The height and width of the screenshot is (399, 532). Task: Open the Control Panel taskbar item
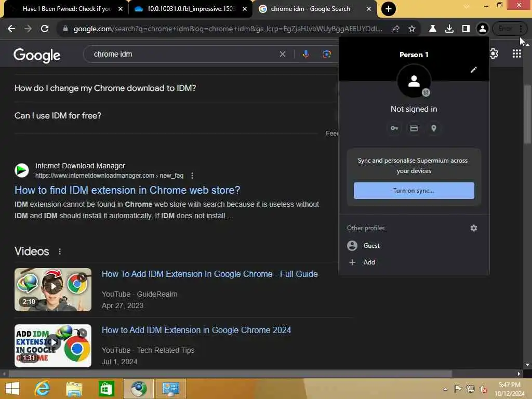pyautogui.click(x=170, y=389)
